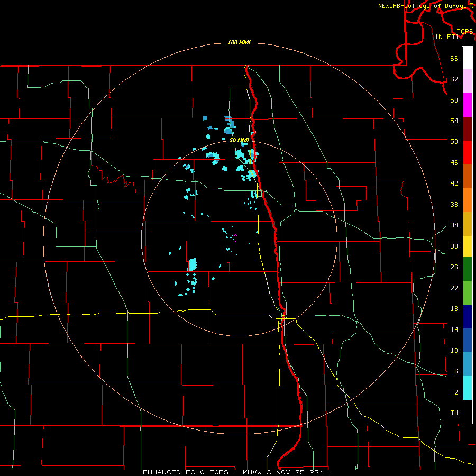476x476 pixels.
Task: Click the ENHANCED ECHO TOPS caption text
Action: [x=186, y=472]
